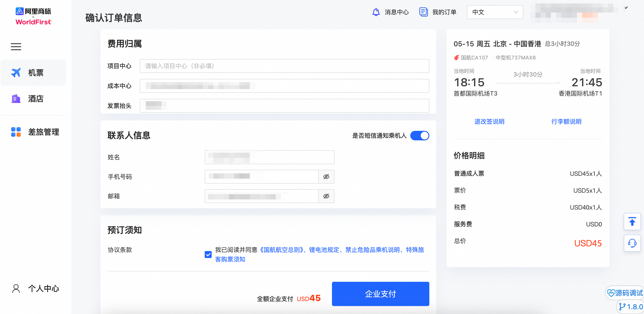Viewport: 644px width, 314px height.
Task: Click the WorldFirst logo
Action: pos(34,22)
